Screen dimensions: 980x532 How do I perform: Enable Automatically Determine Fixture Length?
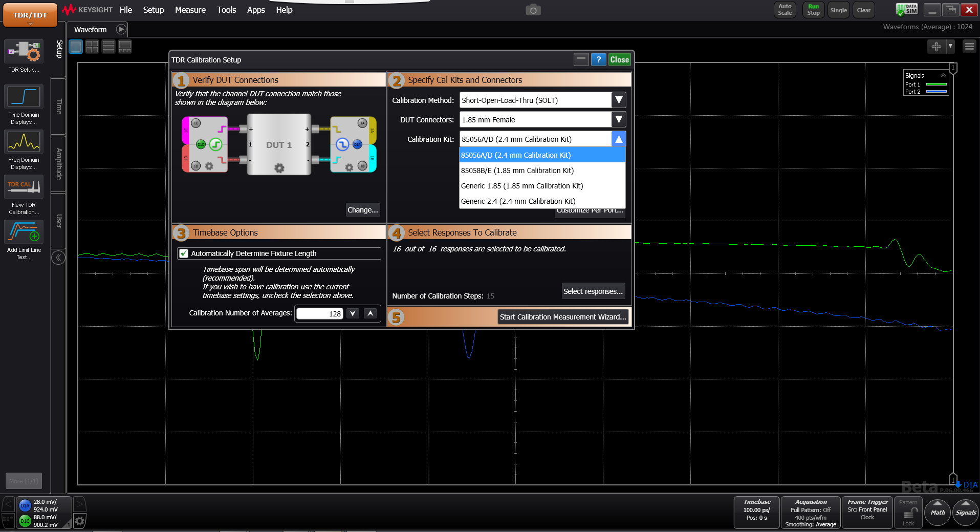[184, 253]
